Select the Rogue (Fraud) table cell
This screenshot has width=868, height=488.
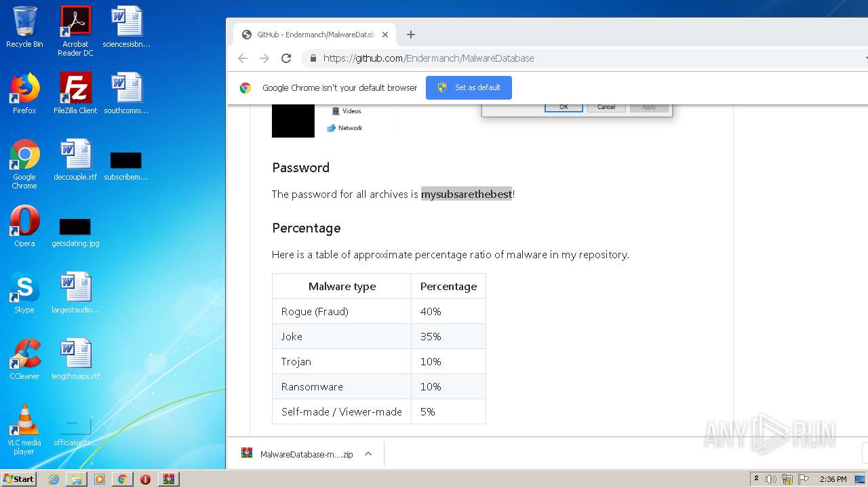[x=342, y=312]
